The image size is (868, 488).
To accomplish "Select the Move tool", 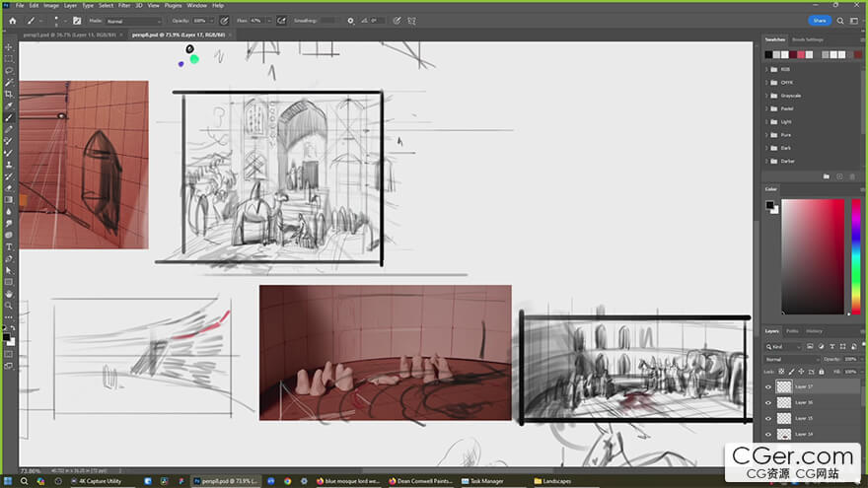I will pos(9,46).
